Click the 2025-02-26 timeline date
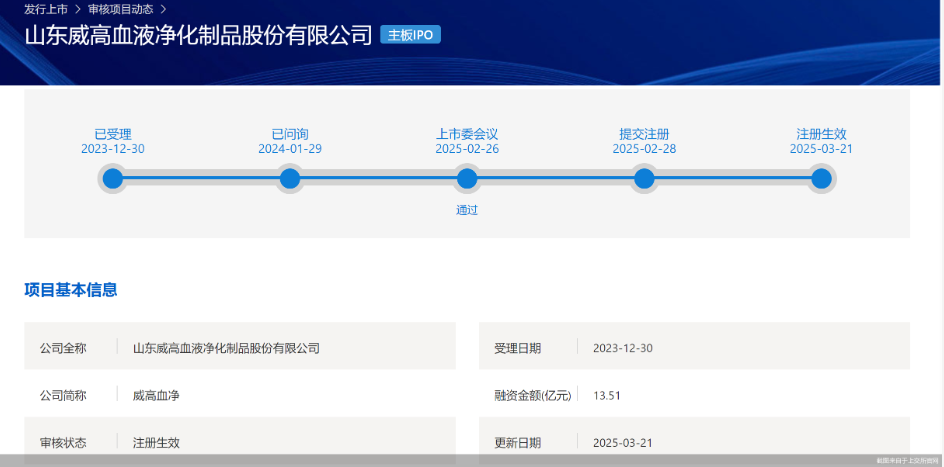 click(x=467, y=149)
